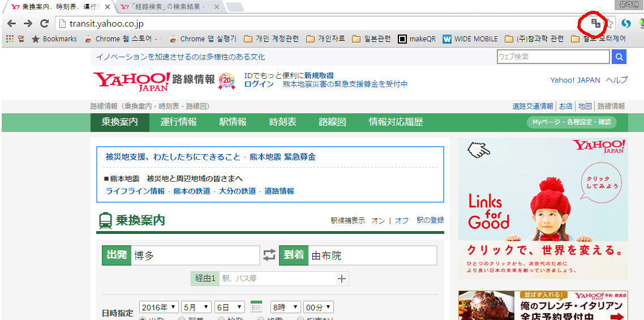
Task: Open the 2016年 year dropdown
Action: tap(160, 307)
